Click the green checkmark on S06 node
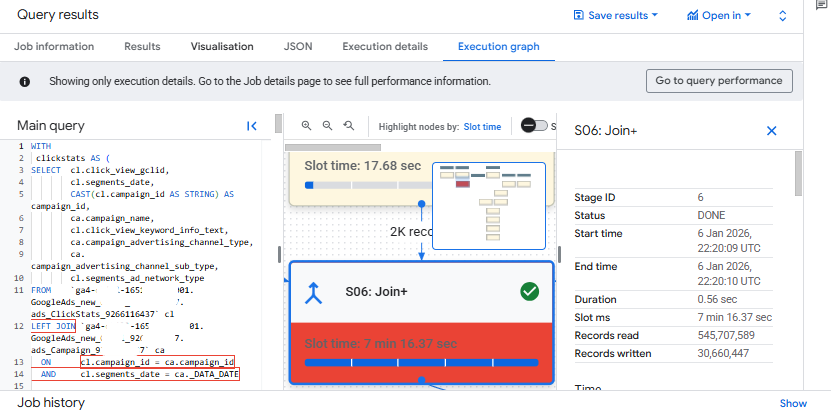Viewport: 831px width, 416px height. pyautogui.click(x=529, y=291)
